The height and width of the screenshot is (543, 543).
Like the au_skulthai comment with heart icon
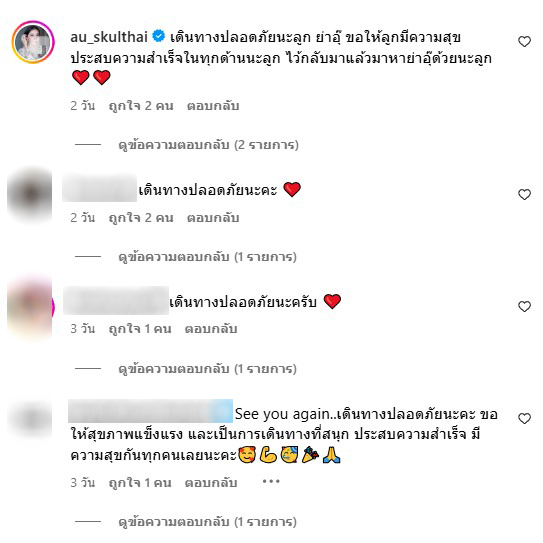click(524, 42)
